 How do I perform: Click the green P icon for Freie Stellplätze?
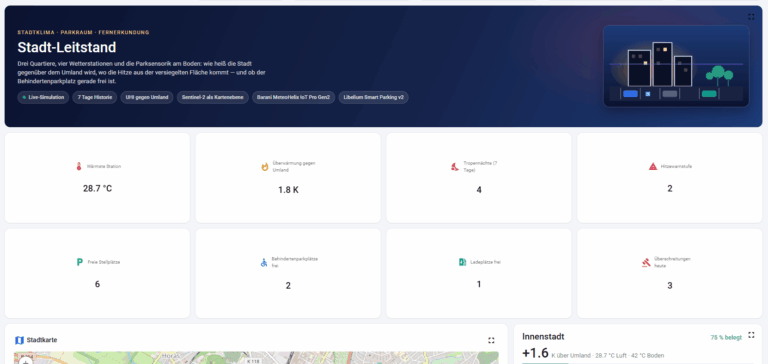click(79, 262)
